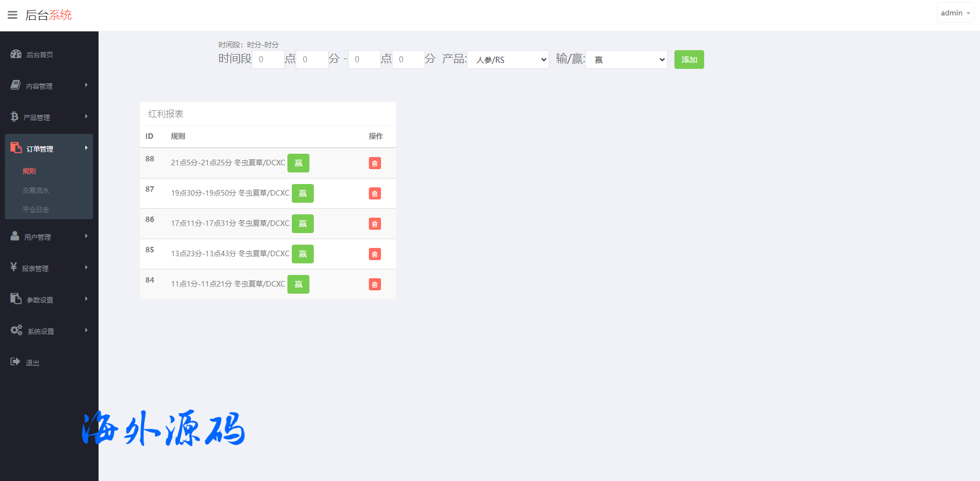Click the green 添加 button

pos(689,60)
